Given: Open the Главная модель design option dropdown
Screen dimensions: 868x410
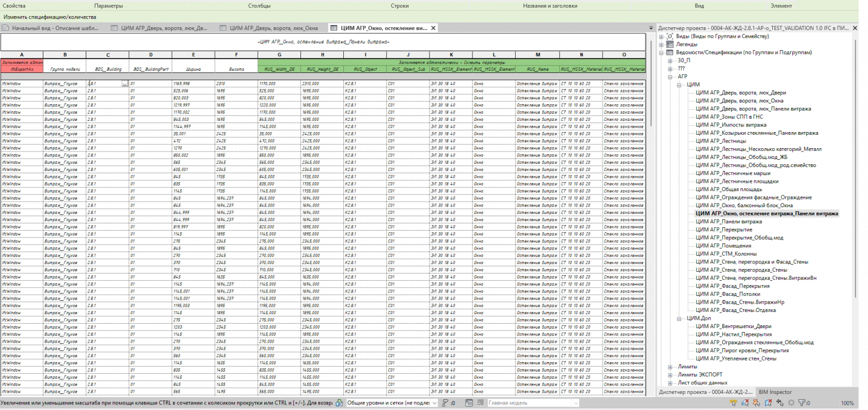Looking at the screenshot, I should [576, 403].
